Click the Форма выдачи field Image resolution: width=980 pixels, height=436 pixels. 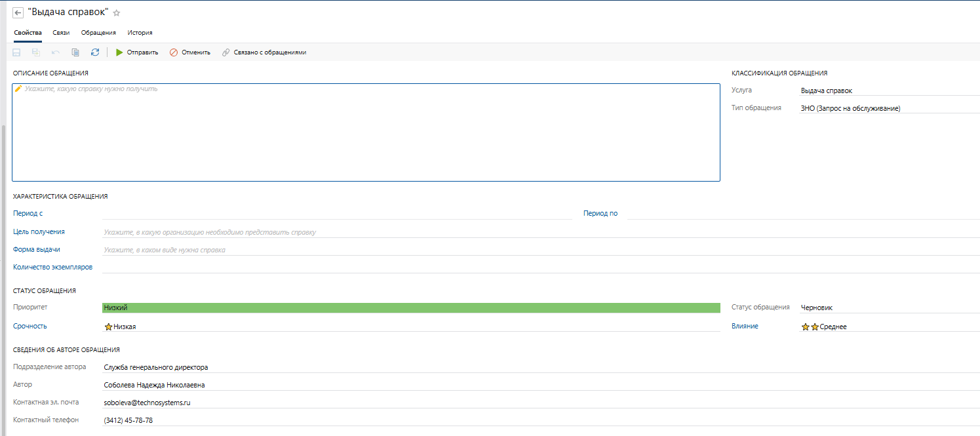point(540,250)
